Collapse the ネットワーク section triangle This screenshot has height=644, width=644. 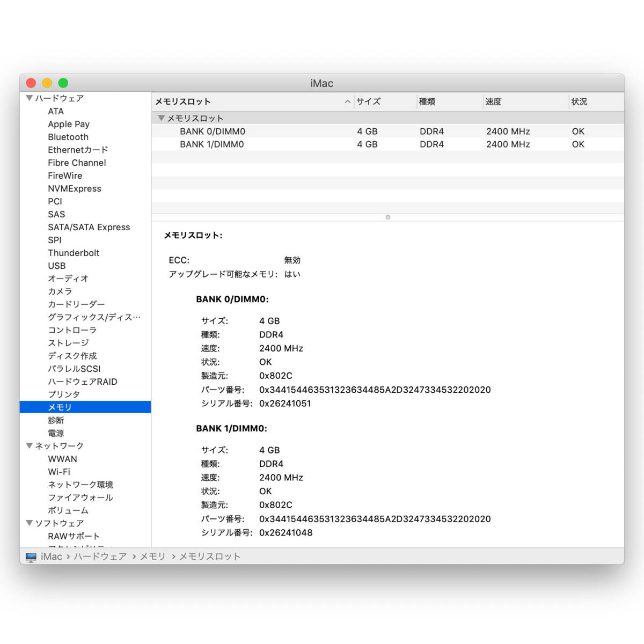coord(30,446)
